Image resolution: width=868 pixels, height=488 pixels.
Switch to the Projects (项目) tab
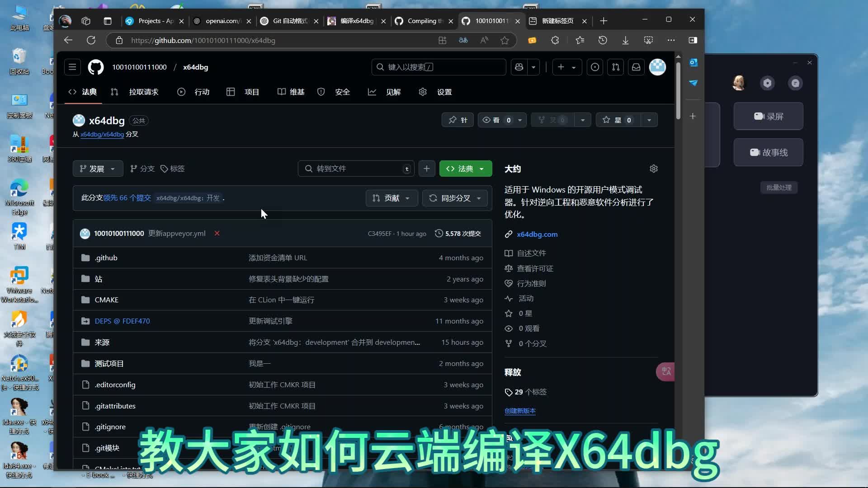[x=243, y=92]
